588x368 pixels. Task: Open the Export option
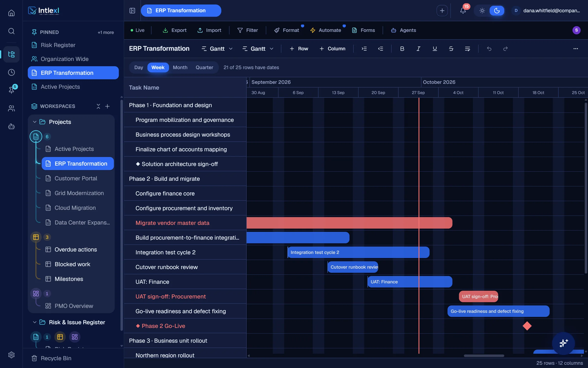[x=175, y=30]
